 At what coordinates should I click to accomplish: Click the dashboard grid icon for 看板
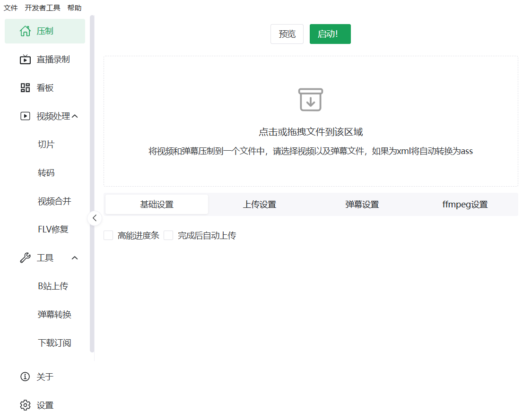coord(25,88)
